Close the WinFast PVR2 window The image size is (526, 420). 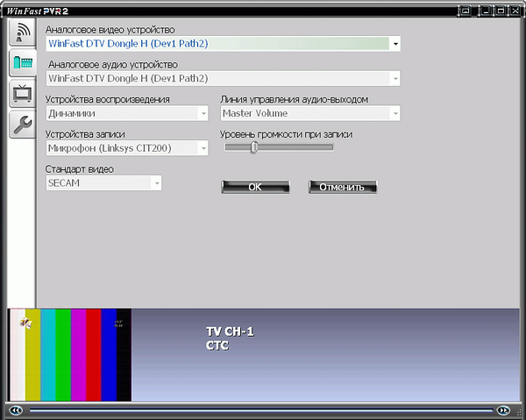[515, 11]
